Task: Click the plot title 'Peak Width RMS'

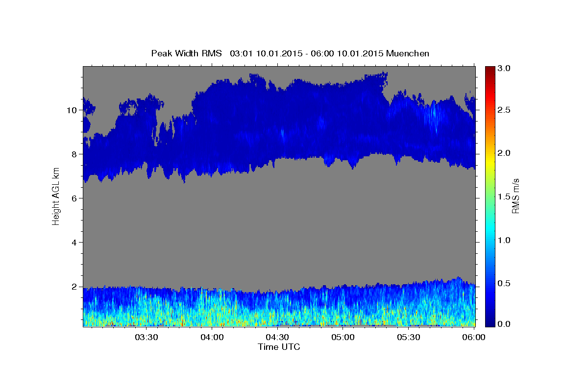Action: (x=186, y=53)
